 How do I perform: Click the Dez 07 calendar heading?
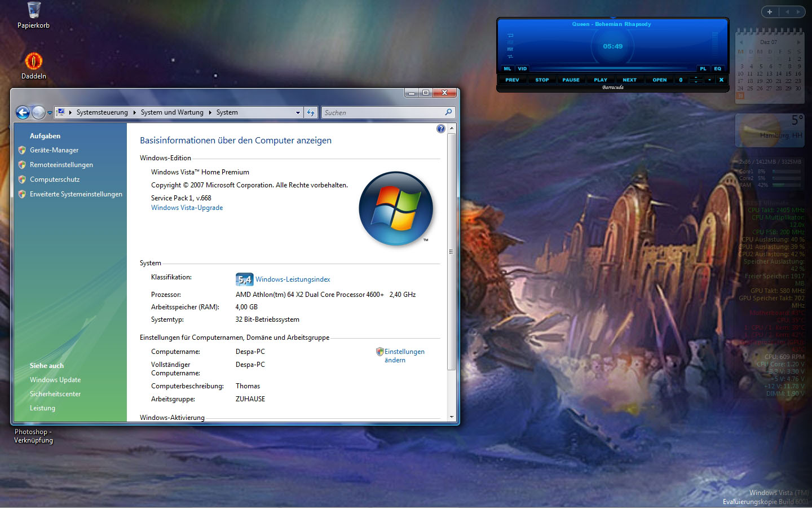[x=769, y=42]
